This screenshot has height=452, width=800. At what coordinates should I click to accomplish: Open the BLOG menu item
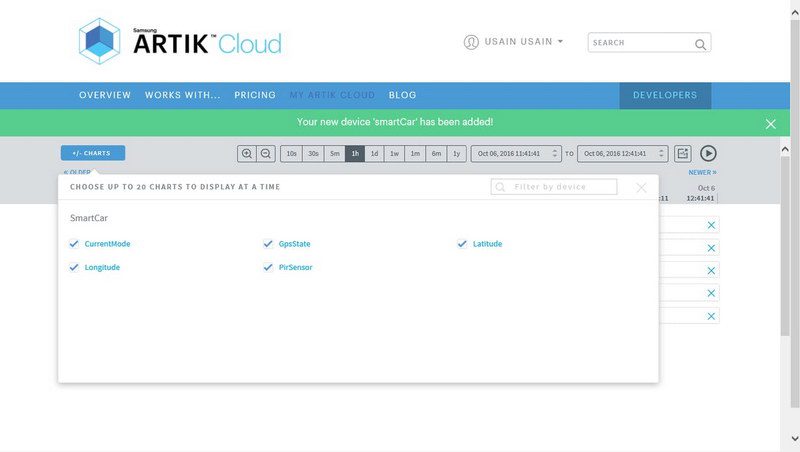click(x=402, y=95)
